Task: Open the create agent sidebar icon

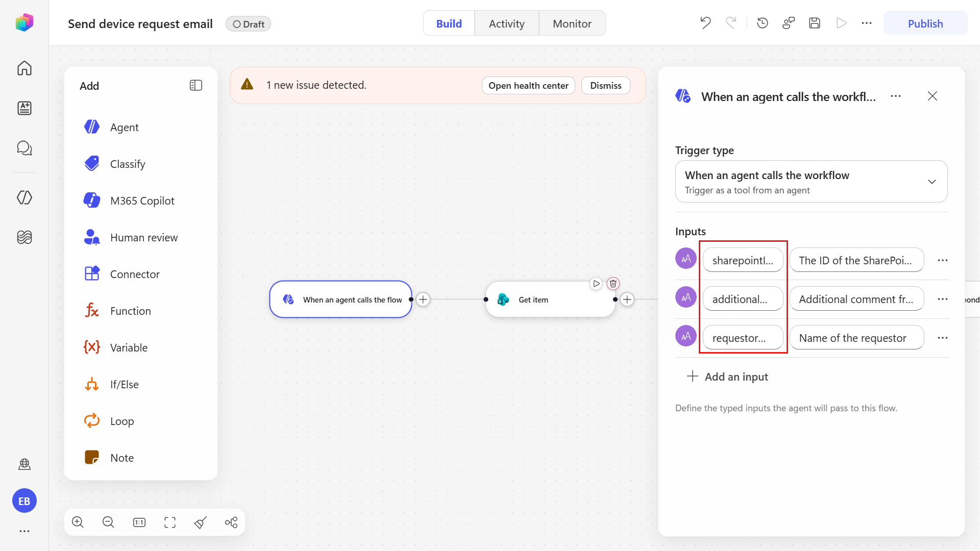Action: 24,108
